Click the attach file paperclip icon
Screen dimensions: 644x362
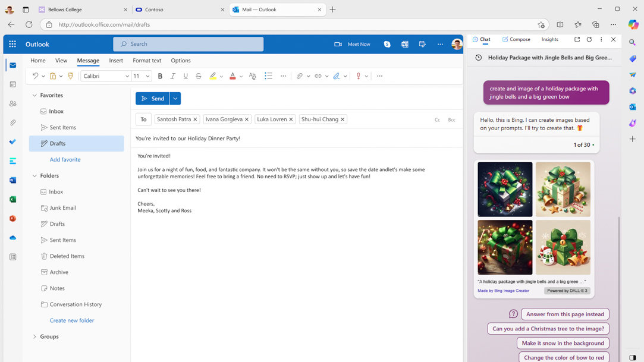click(x=300, y=76)
